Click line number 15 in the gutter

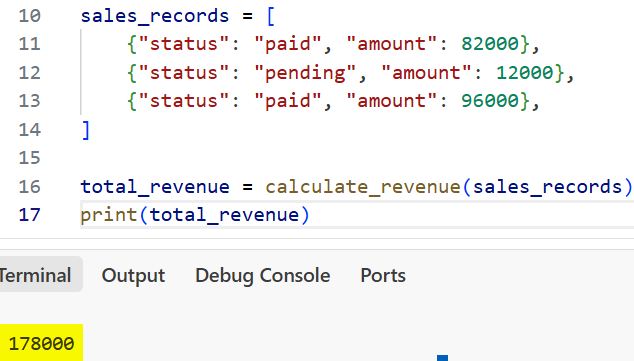click(x=30, y=158)
